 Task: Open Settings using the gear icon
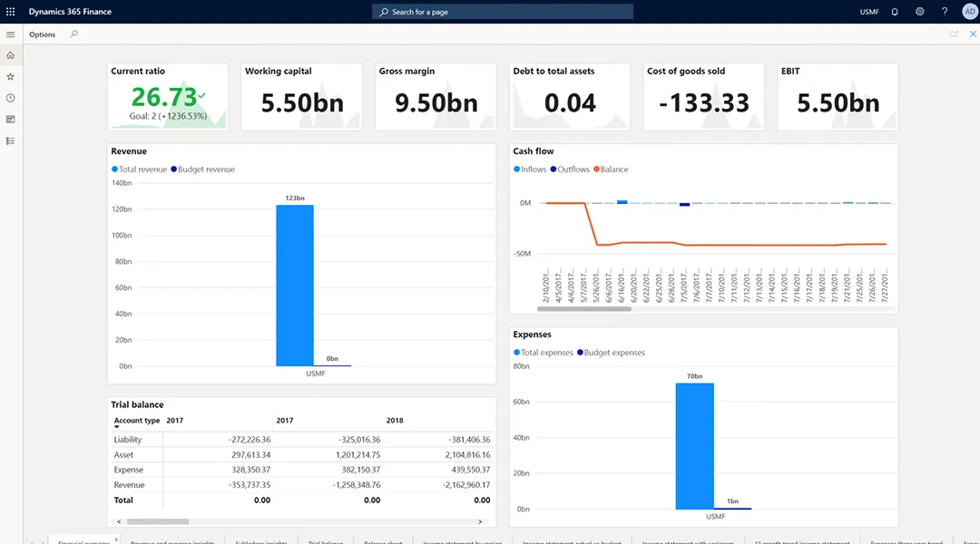pyautogui.click(x=920, y=12)
